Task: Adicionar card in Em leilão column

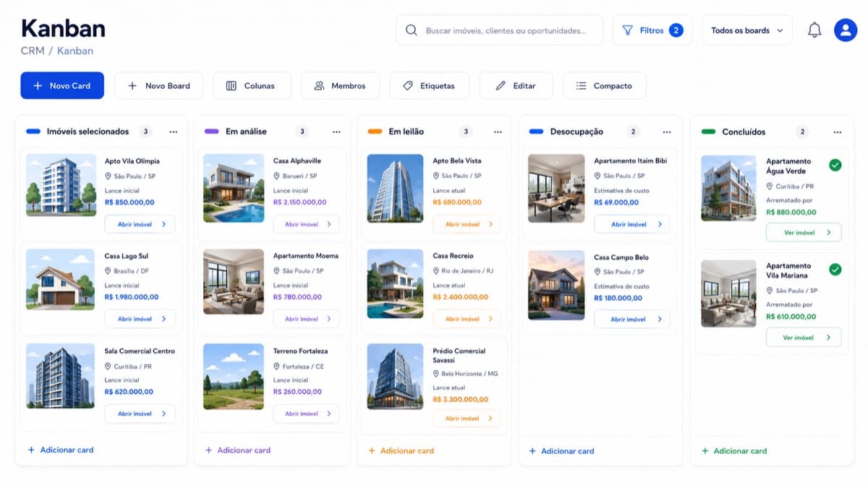Action: click(401, 450)
